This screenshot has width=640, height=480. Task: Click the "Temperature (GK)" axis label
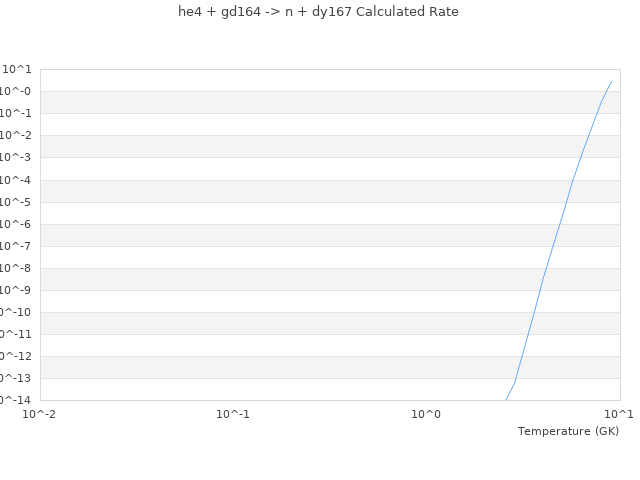(x=568, y=431)
